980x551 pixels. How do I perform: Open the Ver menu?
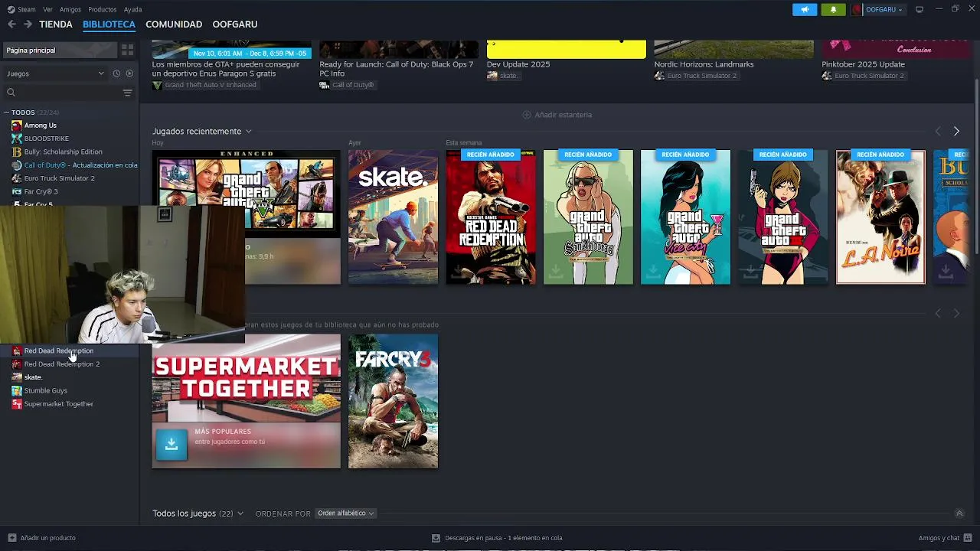click(47, 9)
